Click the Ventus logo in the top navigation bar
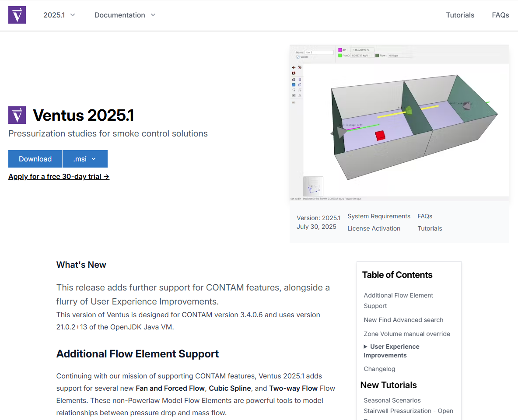The image size is (518, 420). click(17, 15)
